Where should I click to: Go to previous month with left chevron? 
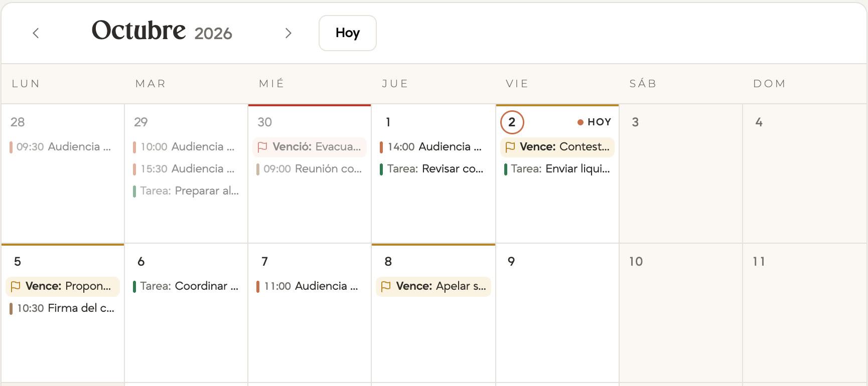coord(36,33)
